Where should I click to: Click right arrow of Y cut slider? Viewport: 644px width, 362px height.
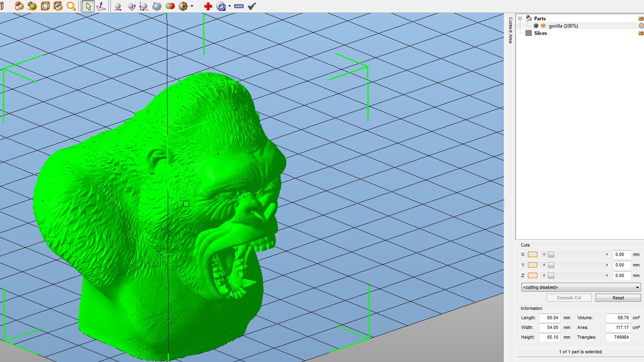[x=607, y=265]
